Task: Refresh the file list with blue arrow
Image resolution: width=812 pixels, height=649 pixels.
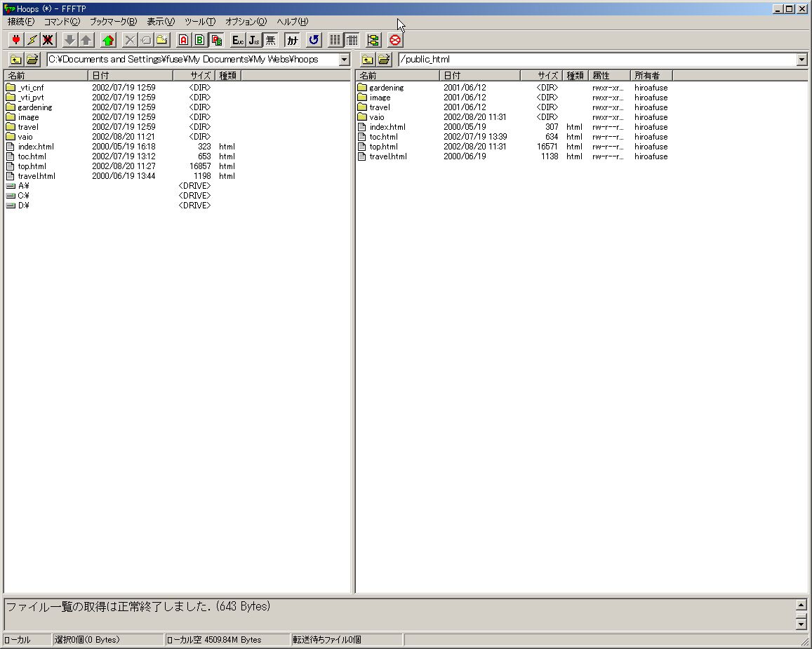Action: click(314, 40)
